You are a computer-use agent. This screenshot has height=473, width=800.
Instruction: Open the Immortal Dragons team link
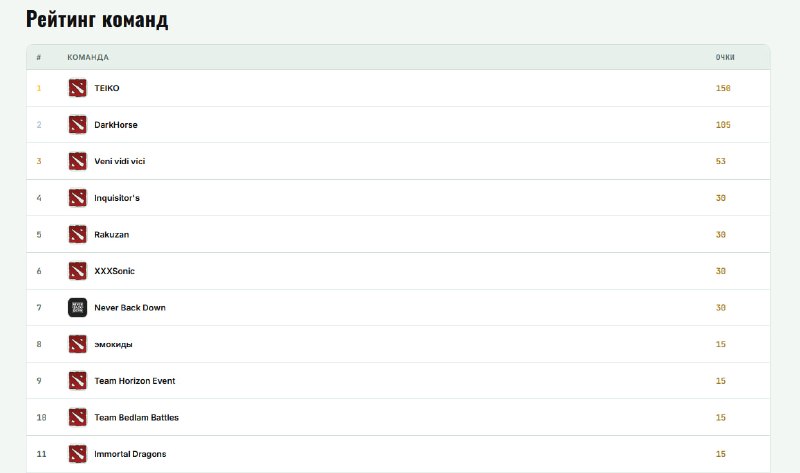(x=130, y=454)
